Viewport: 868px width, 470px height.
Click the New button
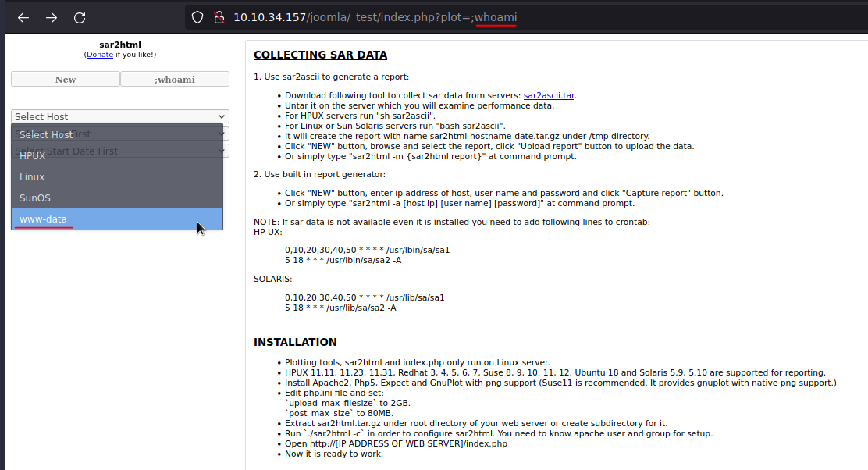[x=65, y=79]
